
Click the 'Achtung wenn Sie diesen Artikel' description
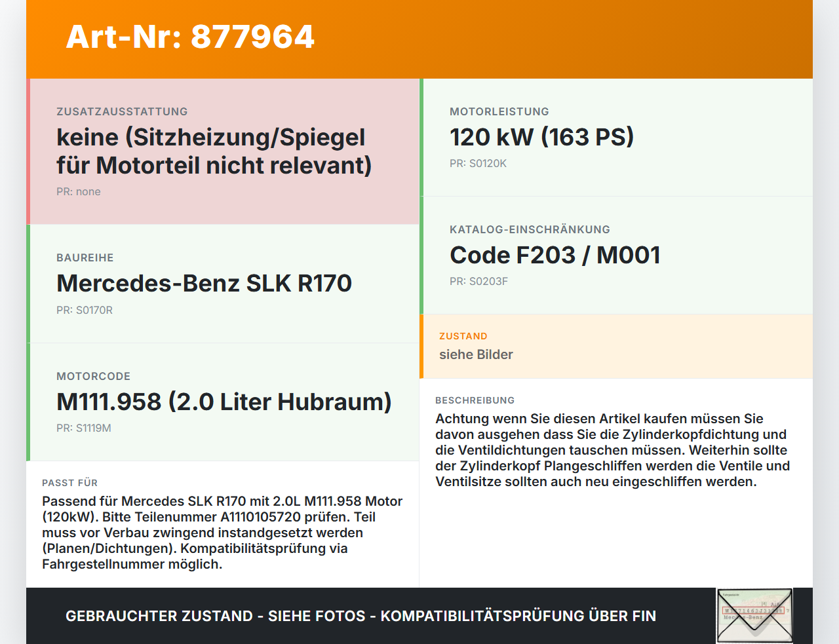click(x=613, y=450)
